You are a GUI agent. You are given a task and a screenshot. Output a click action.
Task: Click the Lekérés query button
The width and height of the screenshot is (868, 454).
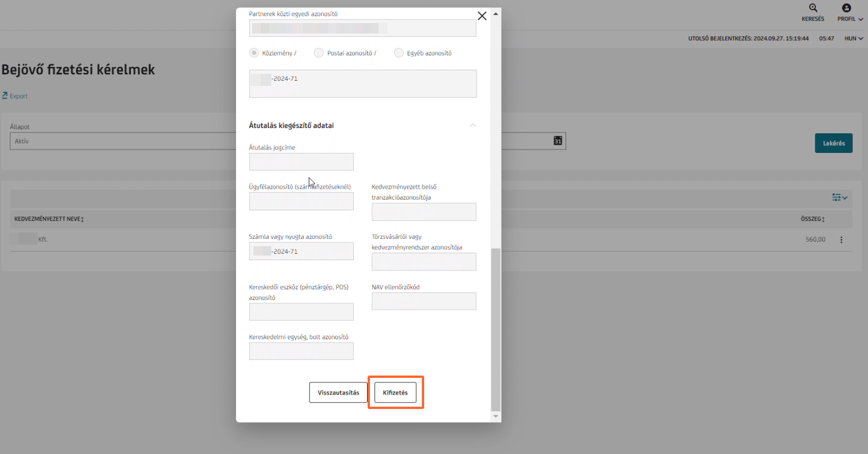pyautogui.click(x=833, y=143)
